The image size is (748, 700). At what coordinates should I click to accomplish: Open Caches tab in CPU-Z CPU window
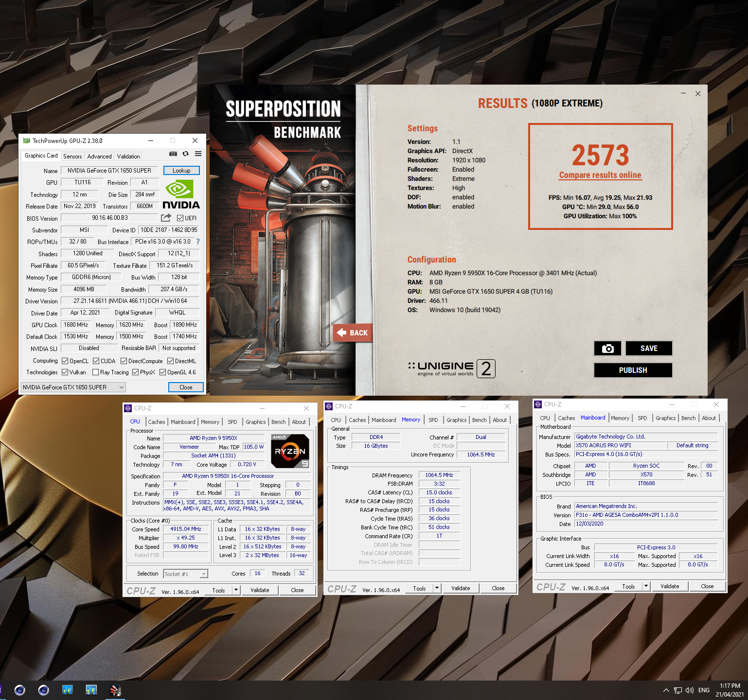coord(157,422)
